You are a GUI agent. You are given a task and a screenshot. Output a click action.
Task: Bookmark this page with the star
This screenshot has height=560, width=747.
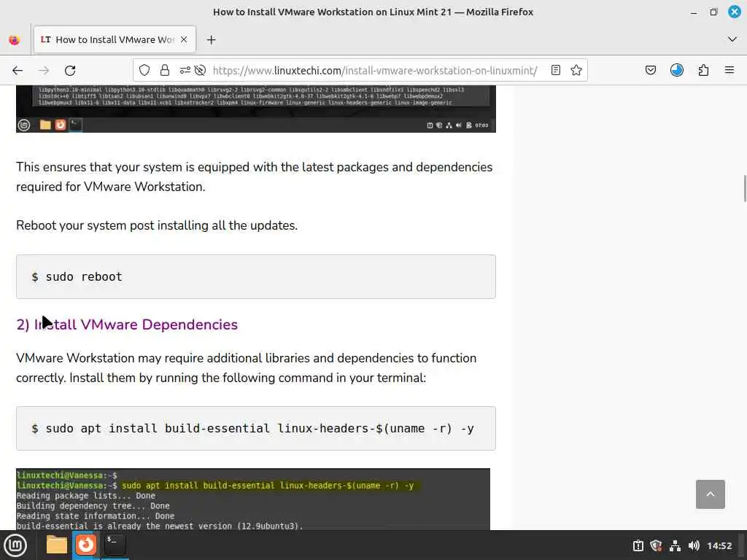pos(576,71)
